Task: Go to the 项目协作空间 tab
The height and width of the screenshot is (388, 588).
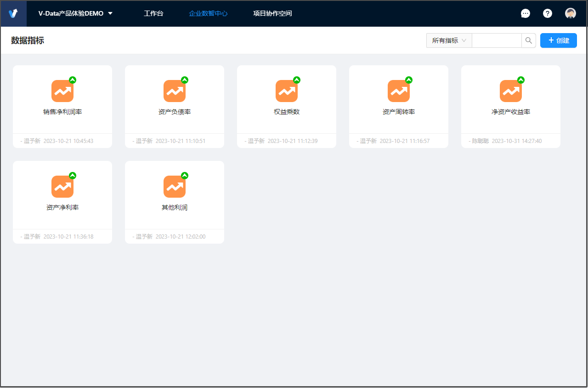Action: [272, 13]
